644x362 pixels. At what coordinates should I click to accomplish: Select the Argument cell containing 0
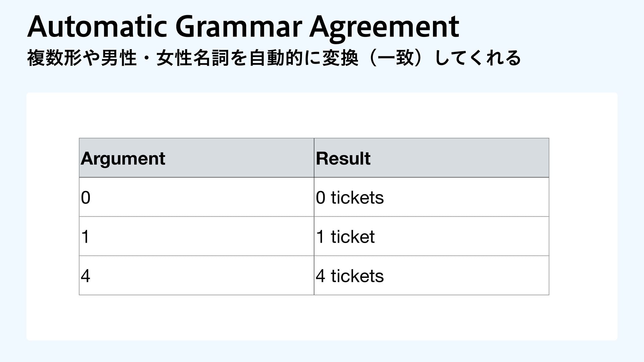pyautogui.click(x=196, y=197)
